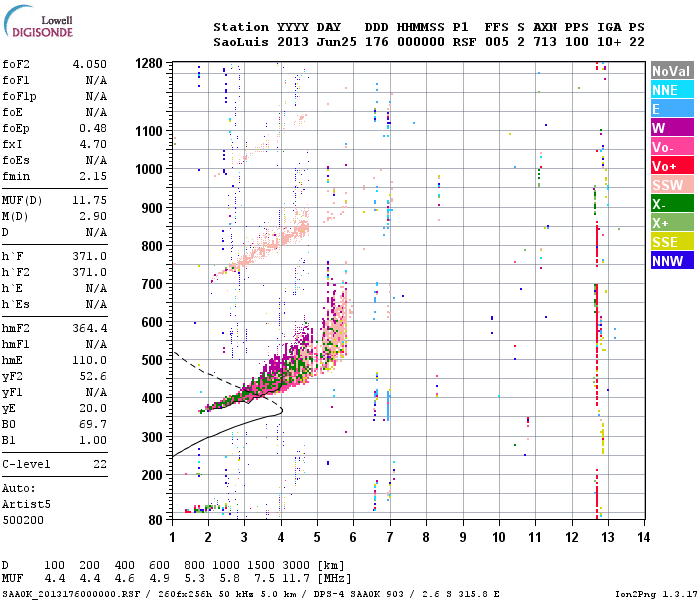This screenshot has height=600, width=700.
Task: Click the SaoLuis station name
Action: (x=241, y=42)
